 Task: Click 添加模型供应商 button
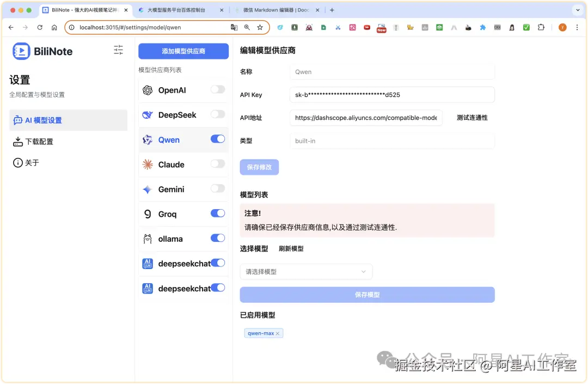point(183,51)
